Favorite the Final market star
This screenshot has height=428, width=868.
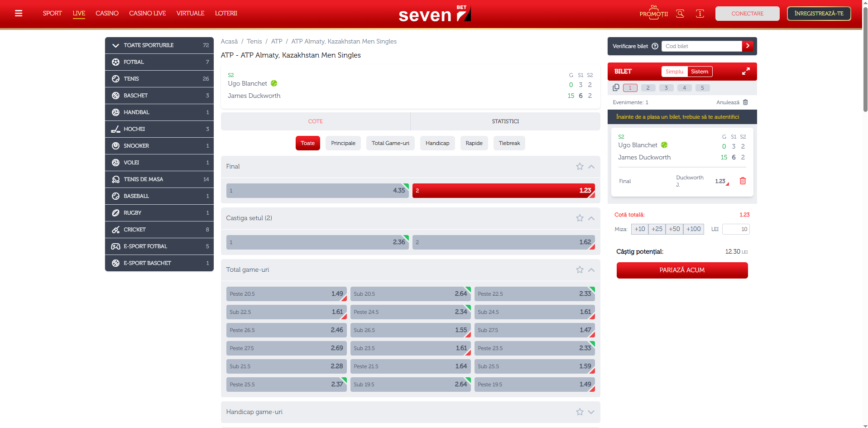[580, 167]
